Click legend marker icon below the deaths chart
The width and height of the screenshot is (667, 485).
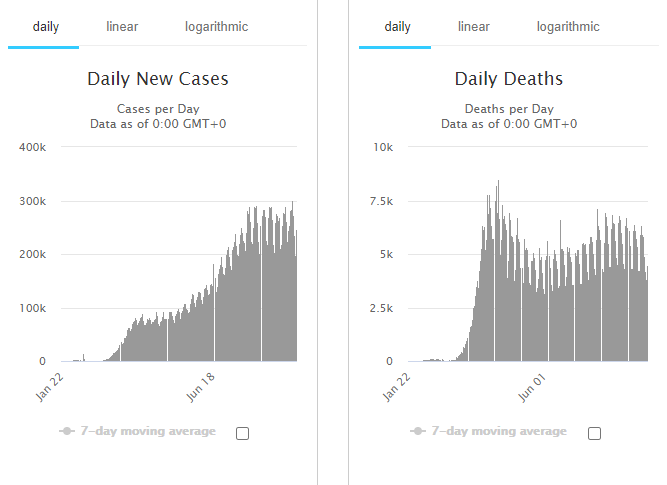(x=418, y=431)
